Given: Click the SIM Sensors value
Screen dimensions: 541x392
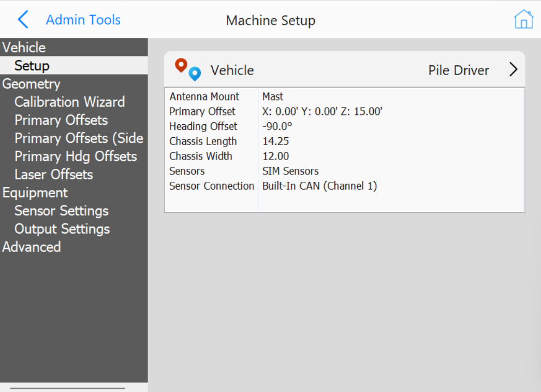Looking at the screenshot, I should [290, 171].
